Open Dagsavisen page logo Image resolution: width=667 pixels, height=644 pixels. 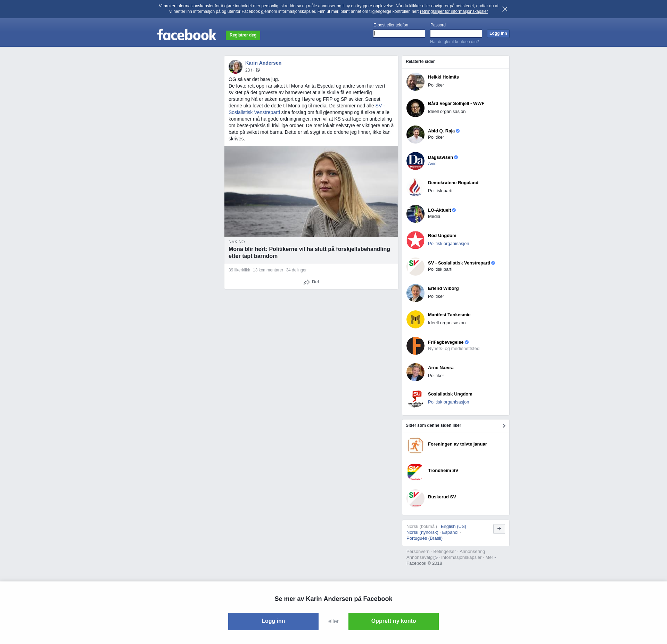(415, 161)
